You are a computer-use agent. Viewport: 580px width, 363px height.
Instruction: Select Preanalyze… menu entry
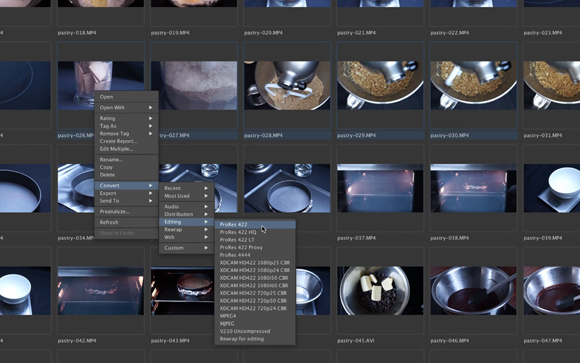[126, 211]
